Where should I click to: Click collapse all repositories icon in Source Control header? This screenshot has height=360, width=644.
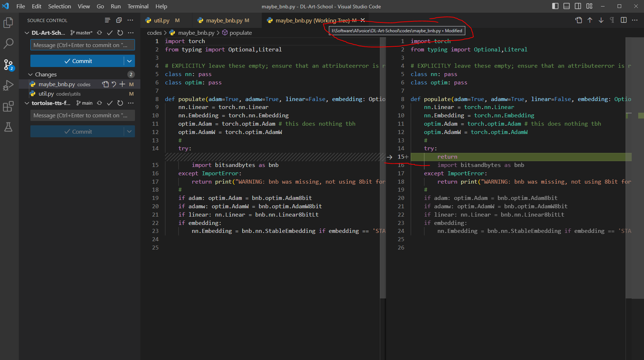119,20
